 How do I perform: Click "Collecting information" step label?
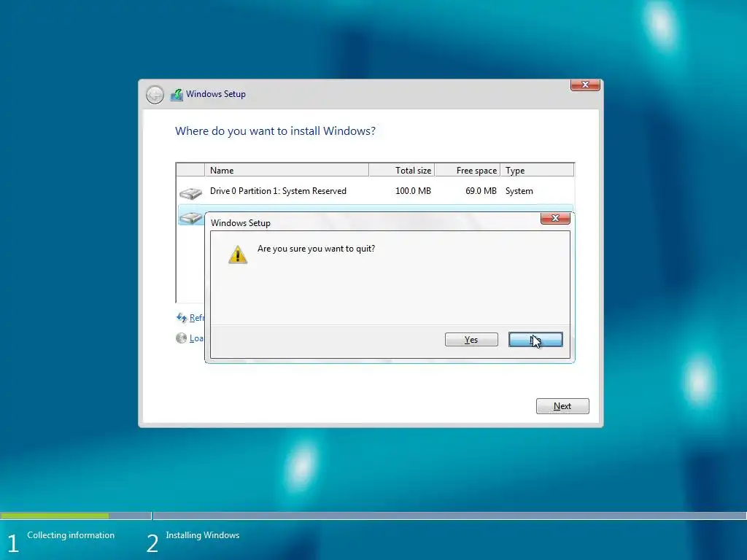[x=71, y=535]
